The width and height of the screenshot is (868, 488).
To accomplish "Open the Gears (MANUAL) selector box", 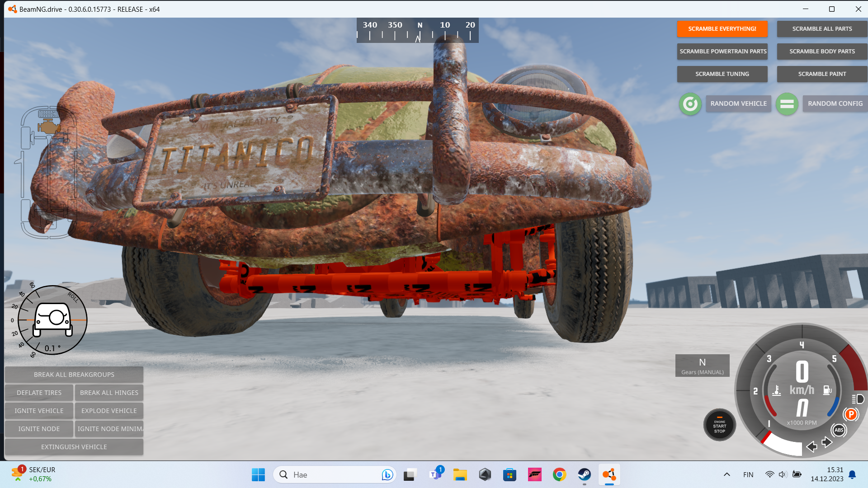I will (702, 366).
